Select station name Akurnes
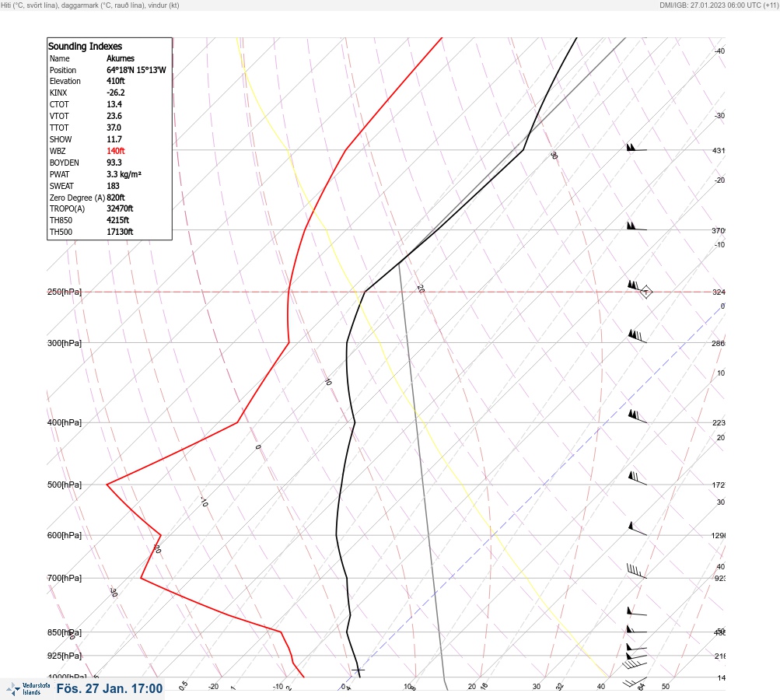The image size is (780, 700). [x=121, y=58]
